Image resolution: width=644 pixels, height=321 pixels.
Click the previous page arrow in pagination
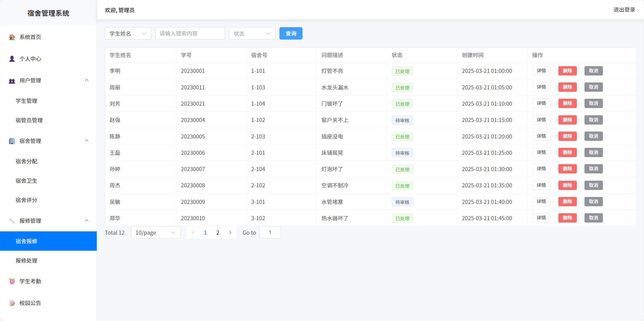pyautogui.click(x=193, y=232)
